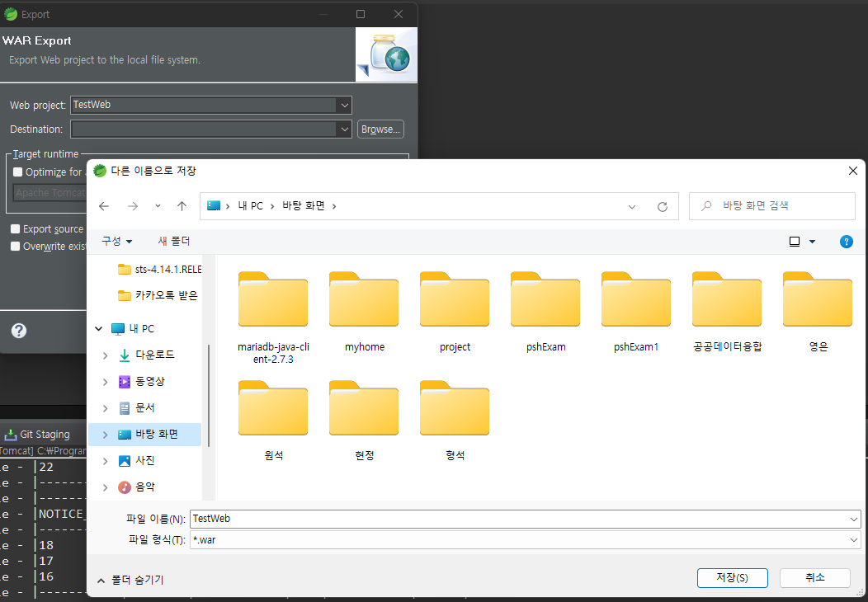This screenshot has height=602, width=868.
Task: Open the sts-4.14.1.RELEASE folder in sidebar
Action: (159, 270)
